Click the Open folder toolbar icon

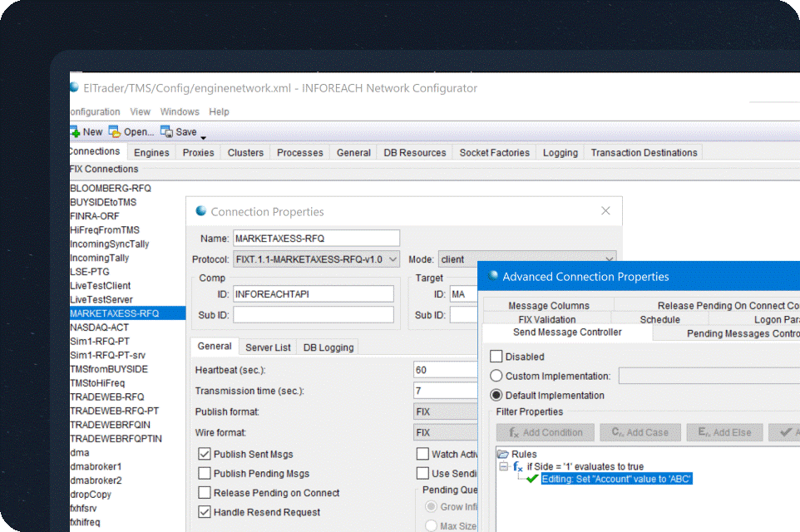tap(115, 131)
